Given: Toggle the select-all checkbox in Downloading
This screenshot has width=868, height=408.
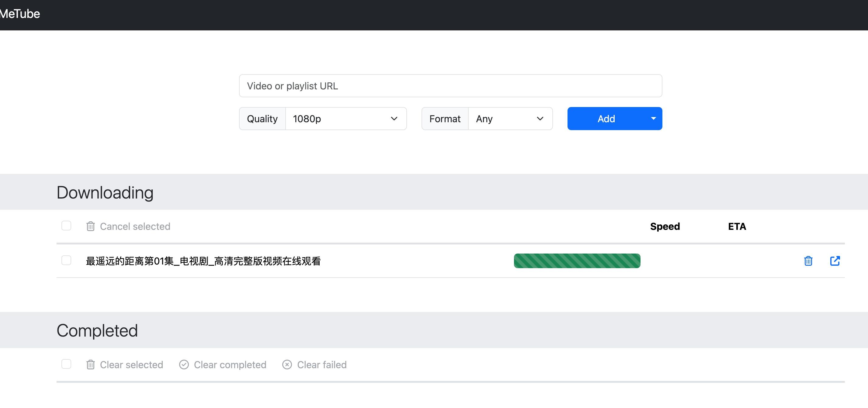Looking at the screenshot, I should coord(66,226).
